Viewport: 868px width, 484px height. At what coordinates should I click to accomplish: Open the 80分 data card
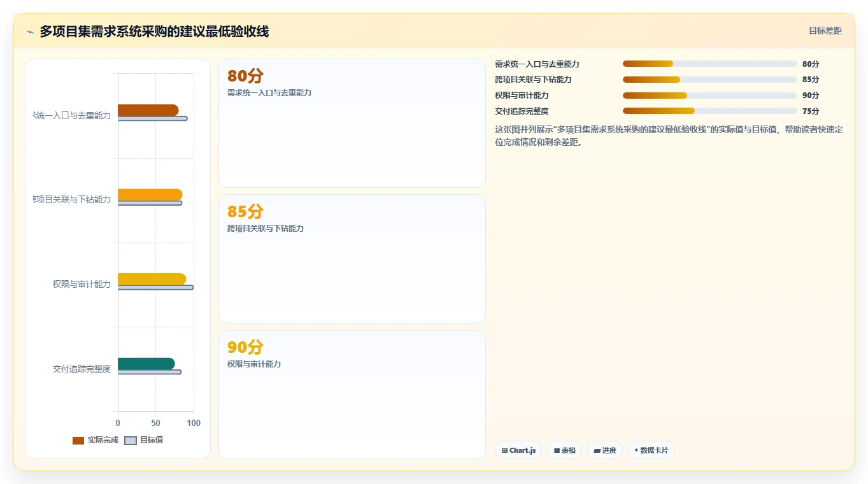[352, 123]
